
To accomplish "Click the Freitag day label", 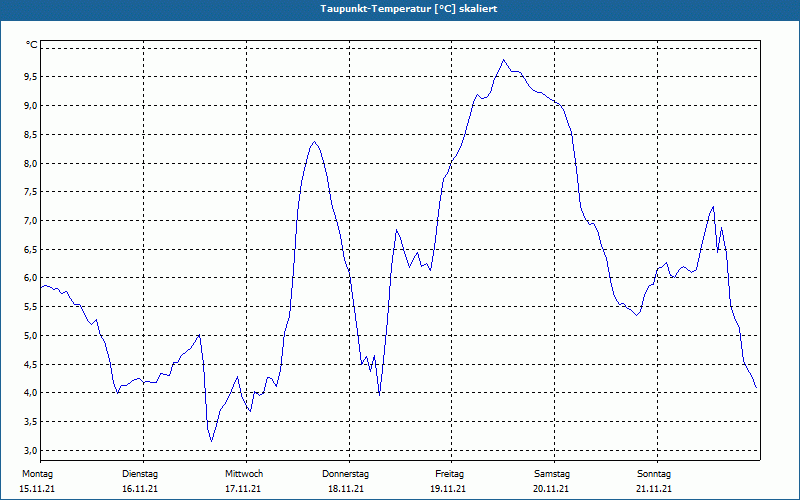I will click(449, 474).
